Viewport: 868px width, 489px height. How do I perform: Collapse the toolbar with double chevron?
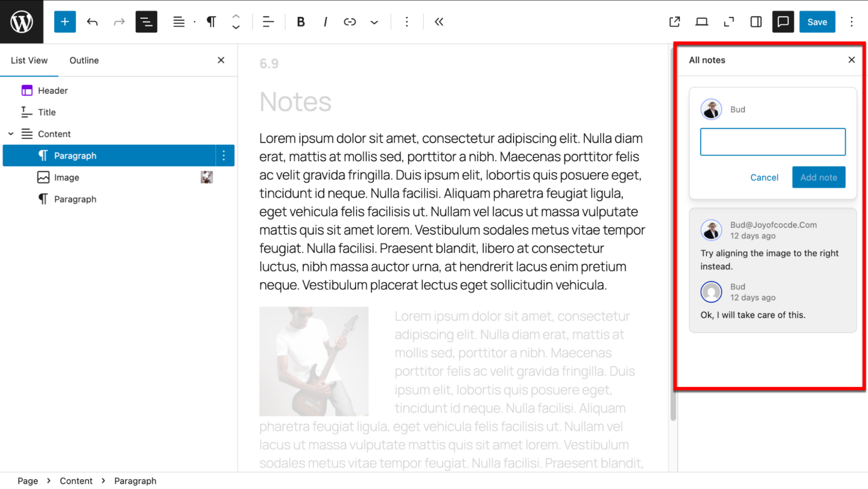438,22
